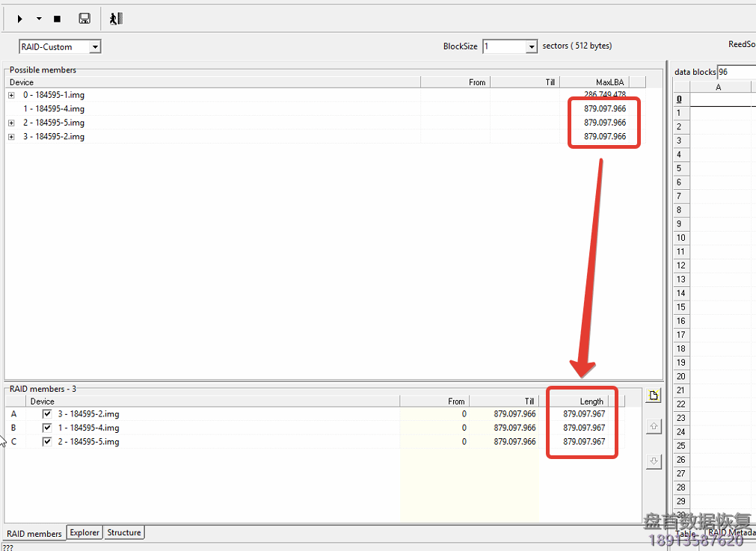756x551 pixels.
Task: Open the RAID-Custom type dropdown
Action: click(x=96, y=46)
